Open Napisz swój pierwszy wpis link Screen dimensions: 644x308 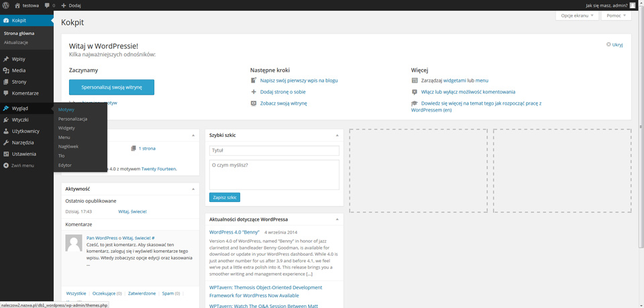[299, 81]
